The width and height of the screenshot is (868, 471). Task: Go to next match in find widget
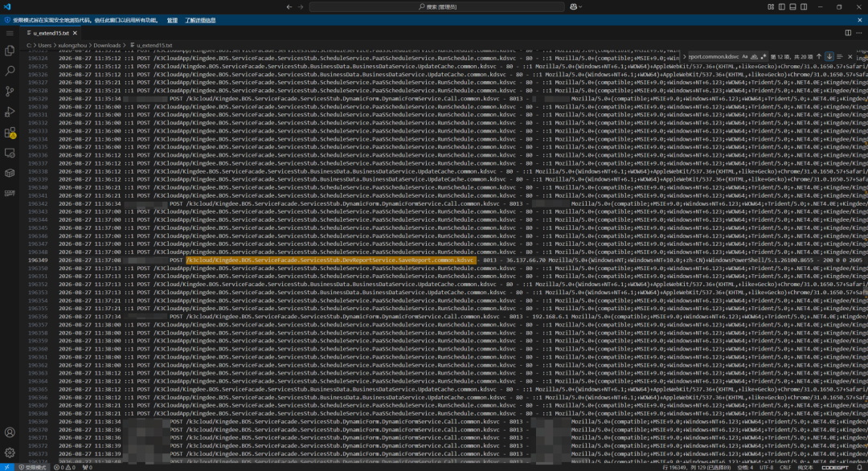click(829, 56)
